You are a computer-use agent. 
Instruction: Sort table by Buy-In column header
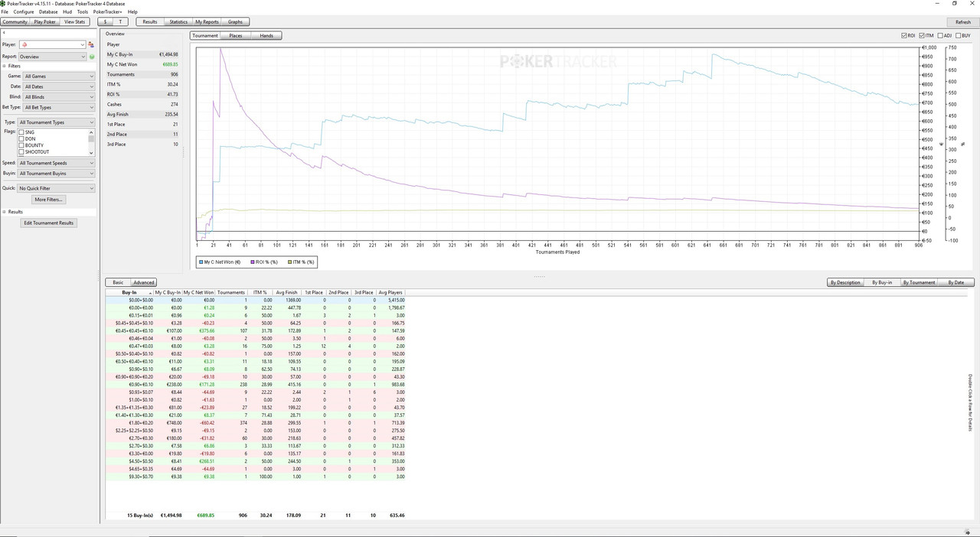pyautogui.click(x=129, y=292)
